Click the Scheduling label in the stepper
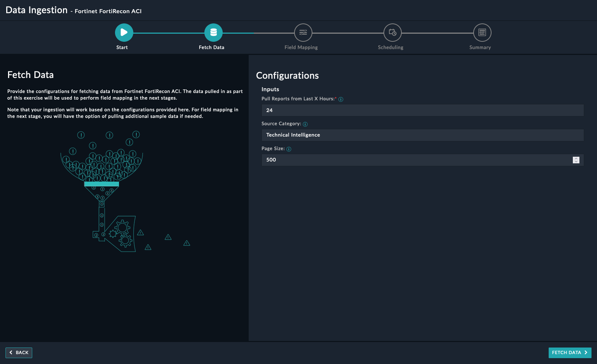Viewport: 597px width, 364px height. coord(390,48)
